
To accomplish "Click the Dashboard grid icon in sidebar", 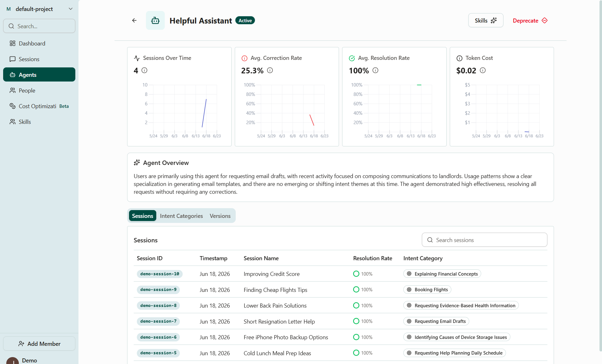I will 13,43.
